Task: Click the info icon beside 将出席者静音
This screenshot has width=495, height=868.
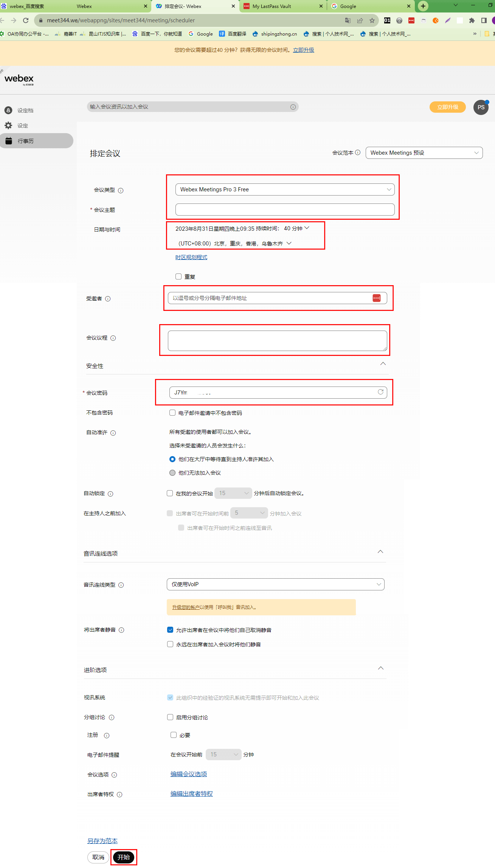Action: (x=121, y=630)
